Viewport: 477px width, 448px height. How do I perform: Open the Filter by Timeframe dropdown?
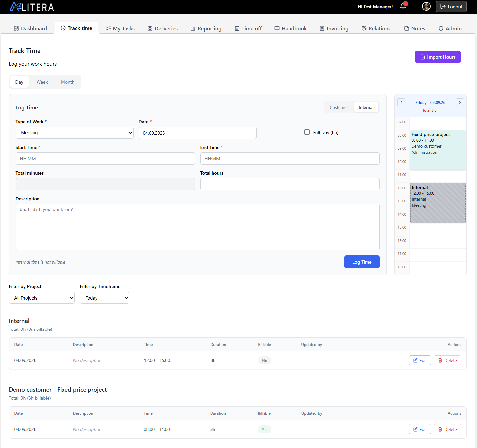click(x=105, y=298)
